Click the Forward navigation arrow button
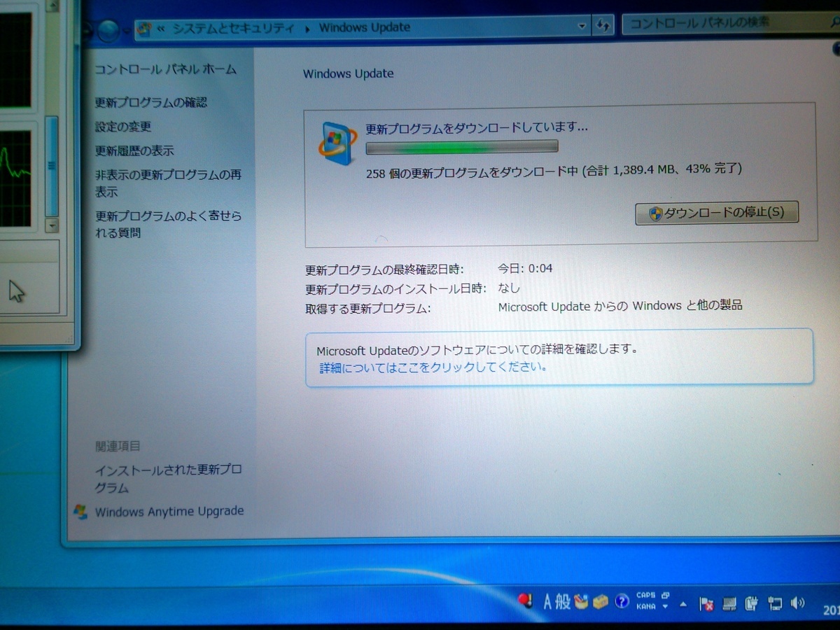Viewport: 840px width, 630px height. tap(107, 29)
